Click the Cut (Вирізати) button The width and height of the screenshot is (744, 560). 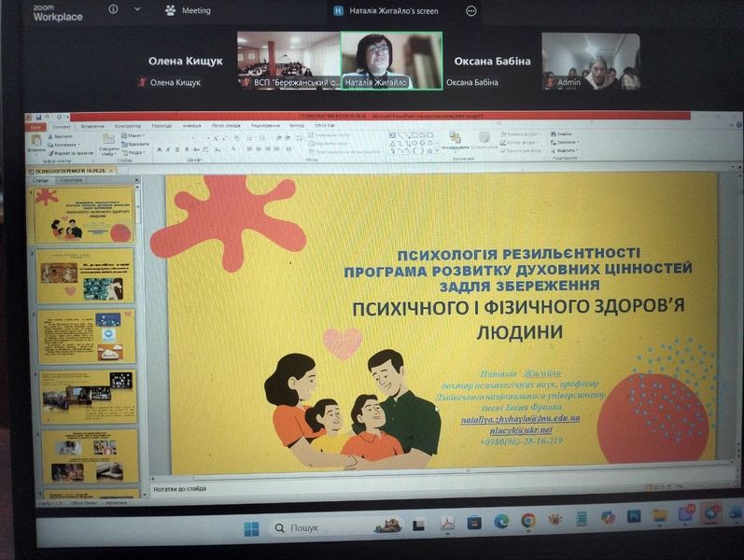point(61,136)
